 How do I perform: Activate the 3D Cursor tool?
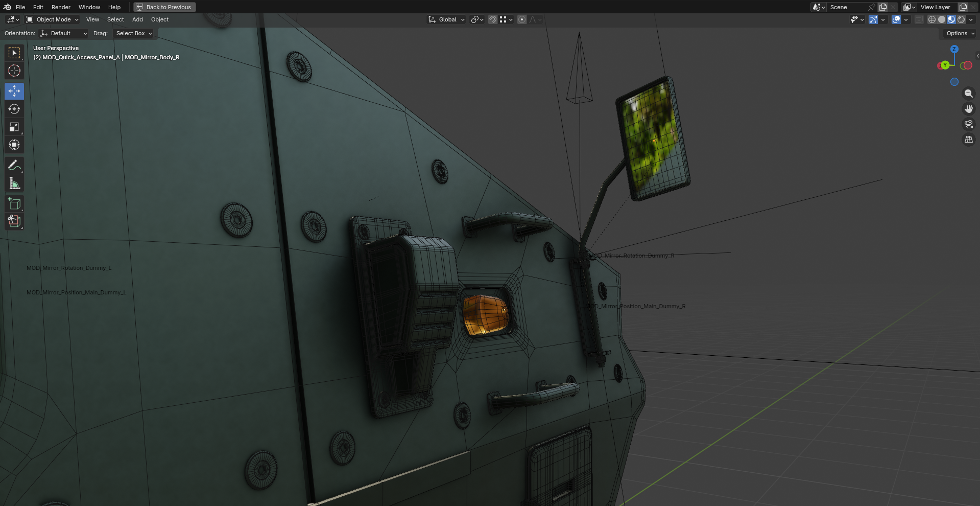tap(14, 71)
